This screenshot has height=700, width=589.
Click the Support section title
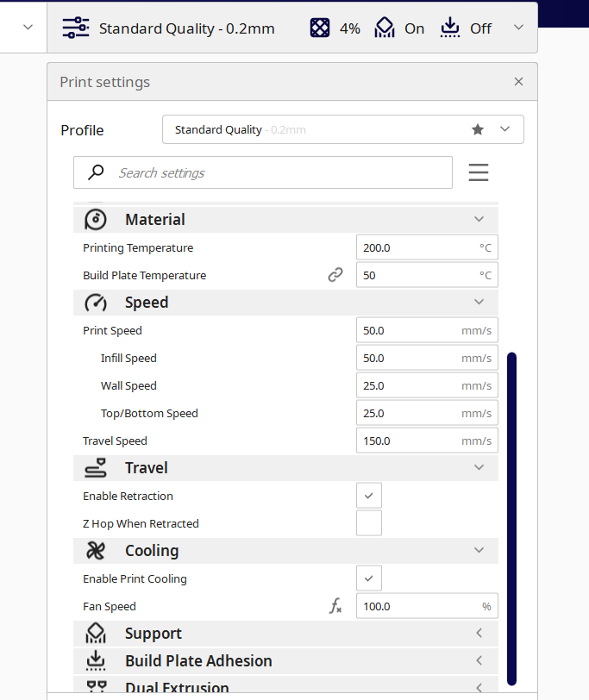point(154,634)
